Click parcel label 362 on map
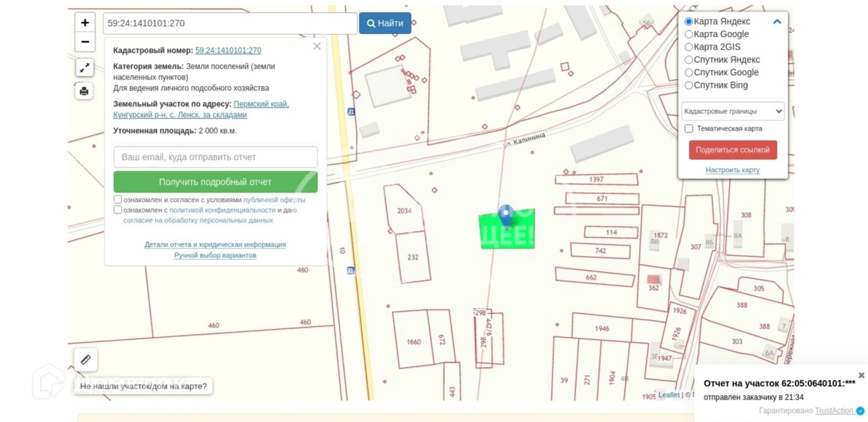 coord(654,288)
